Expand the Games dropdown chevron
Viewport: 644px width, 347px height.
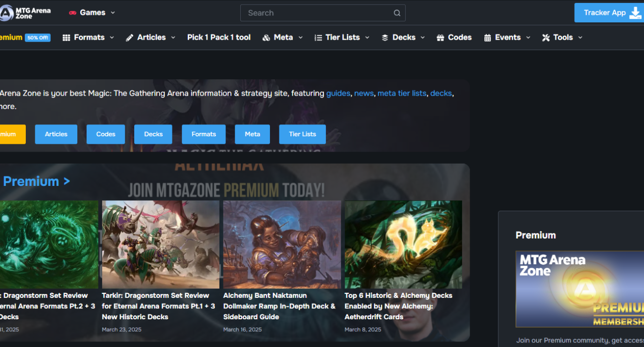click(113, 13)
